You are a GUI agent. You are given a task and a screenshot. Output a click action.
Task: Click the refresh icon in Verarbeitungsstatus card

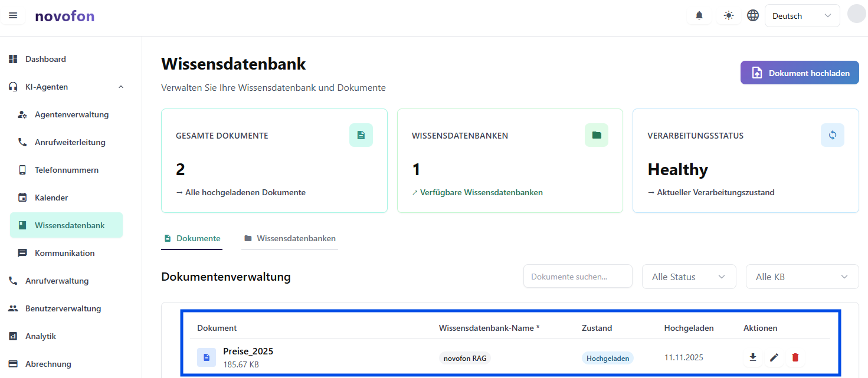point(832,135)
